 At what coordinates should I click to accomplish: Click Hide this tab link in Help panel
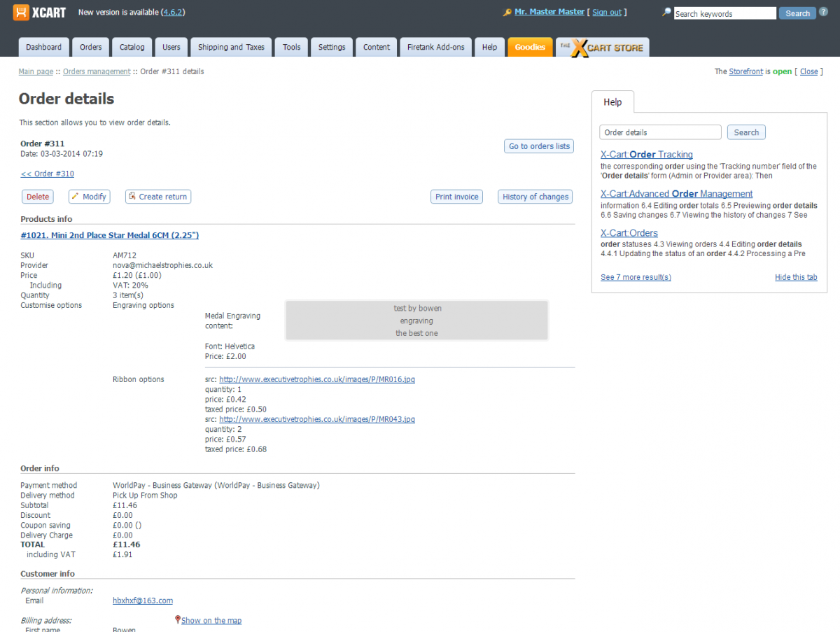click(x=795, y=277)
